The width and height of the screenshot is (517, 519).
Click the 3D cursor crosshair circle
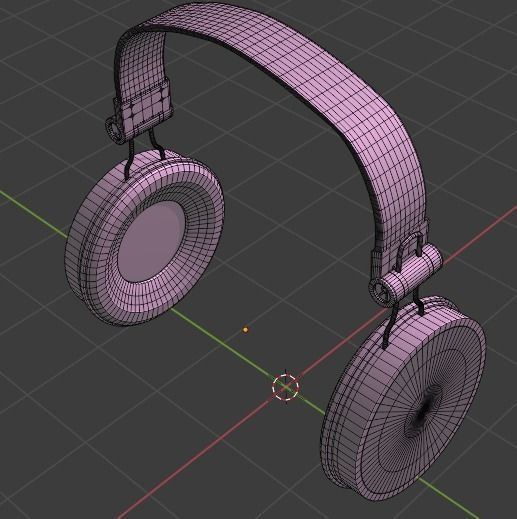tap(285, 386)
